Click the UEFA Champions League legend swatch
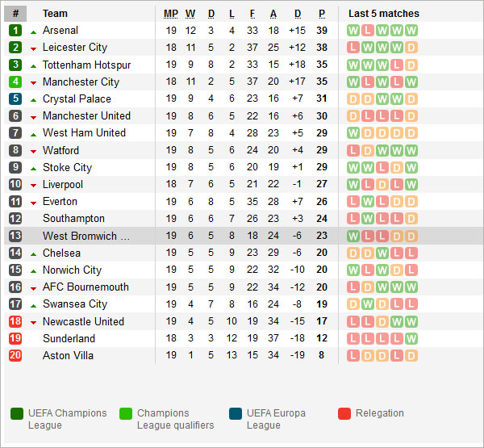The height and width of the screenshot is (448, 484). coord(17,413)
